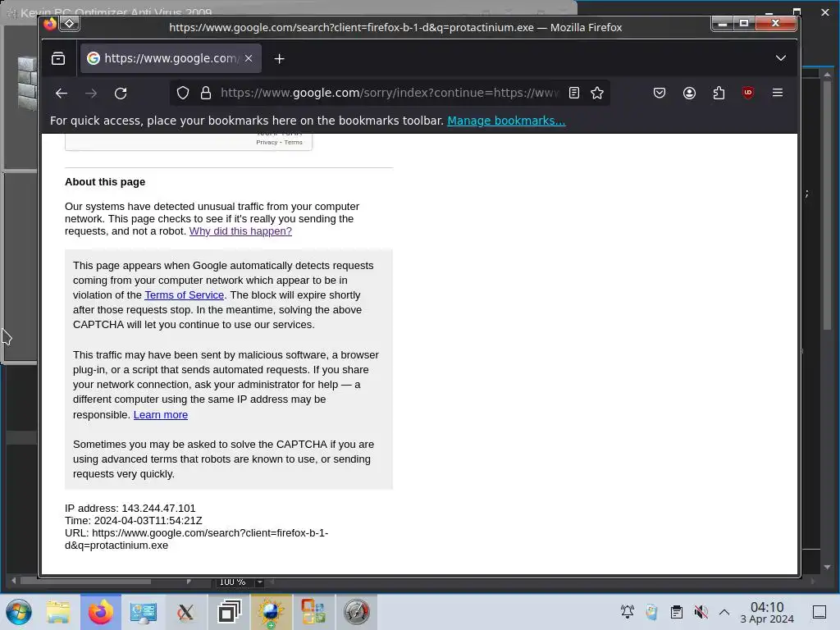Open the orange grid application taskbar icon
This screenshot has width=840, height=630.
point(313,612)
